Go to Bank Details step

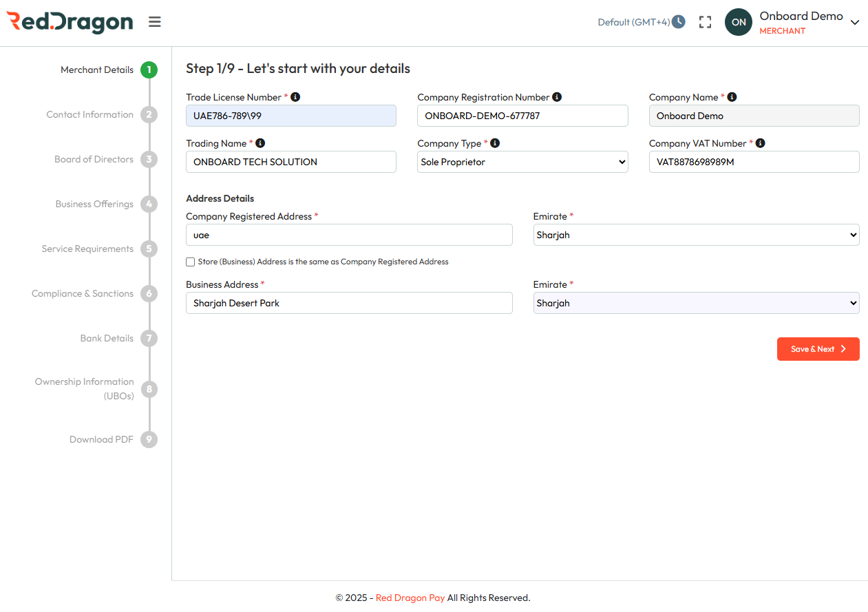pos(107,338)
